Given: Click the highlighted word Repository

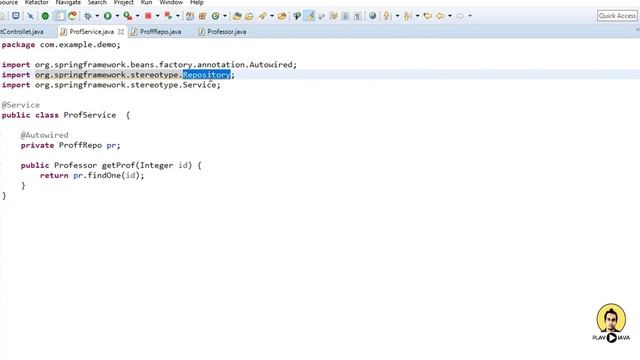Looking at the screenshot, I should pos(207,75).
